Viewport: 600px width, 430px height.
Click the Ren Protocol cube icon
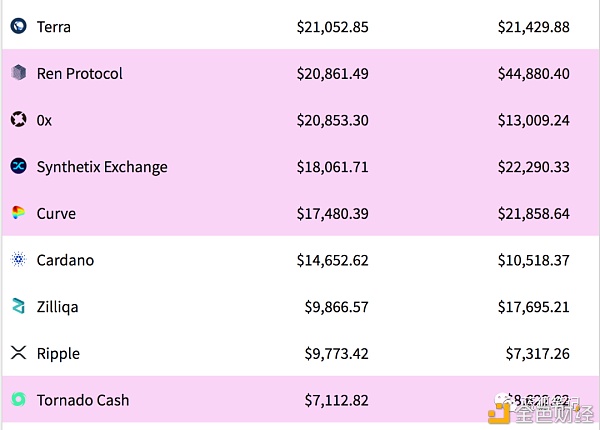point(18,73)
